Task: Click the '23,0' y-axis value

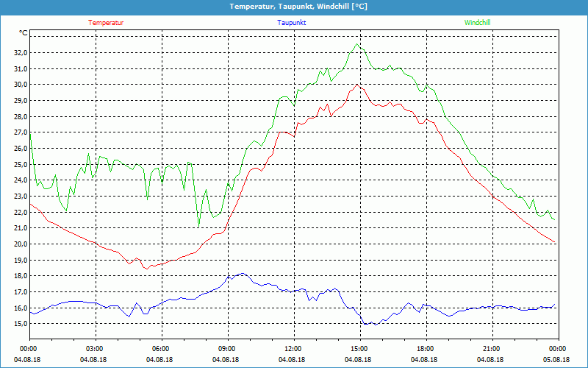Action: click(21, 196)
